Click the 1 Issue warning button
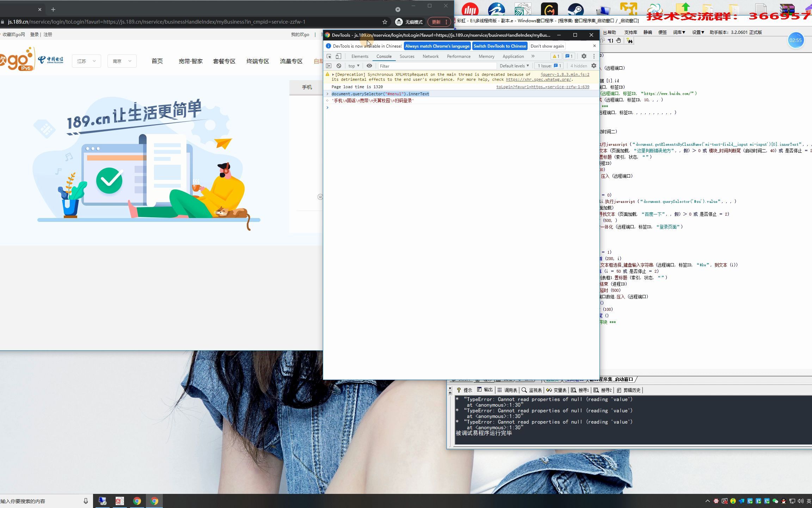This screenshot has height=508, width=812. click(x=549, y=66)
